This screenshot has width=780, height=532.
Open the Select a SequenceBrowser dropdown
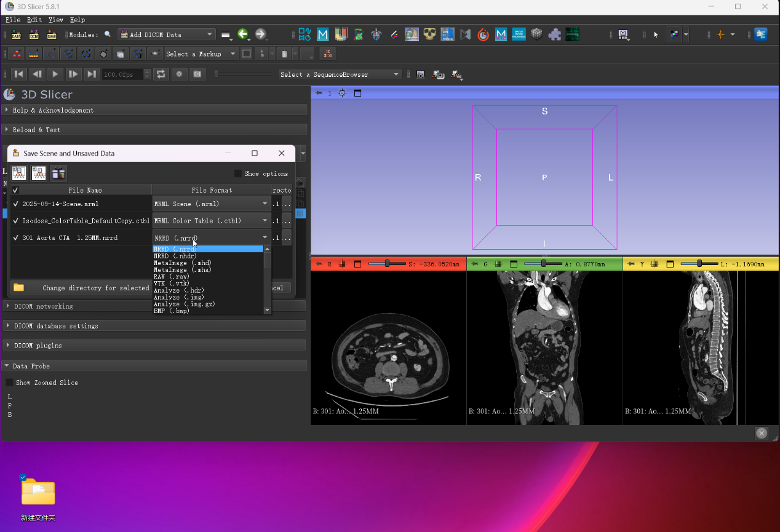click(x=340, y=74)
